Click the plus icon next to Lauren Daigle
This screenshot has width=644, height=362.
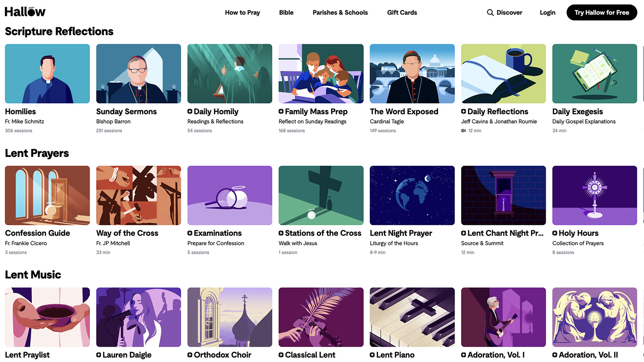pyautogui.click(x=99, y=355)
